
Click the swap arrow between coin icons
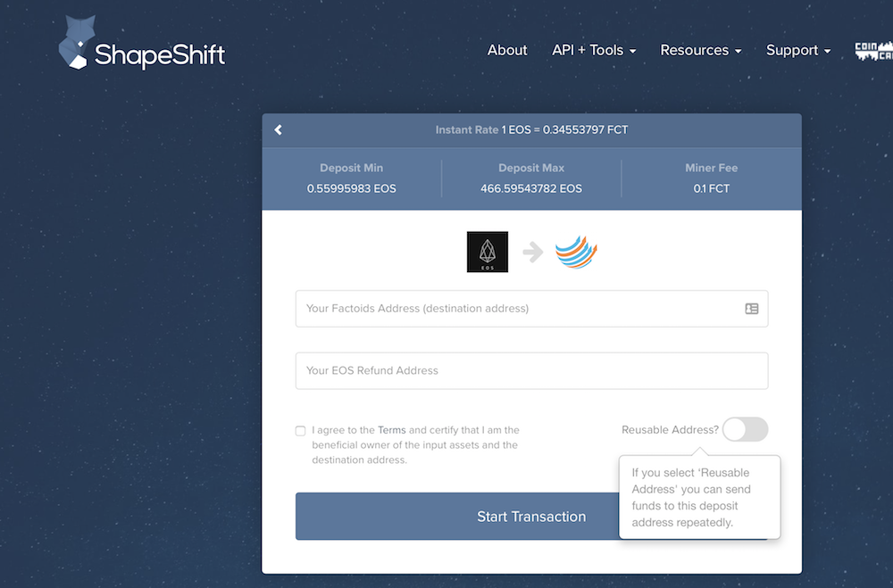(x=533, y=252)
